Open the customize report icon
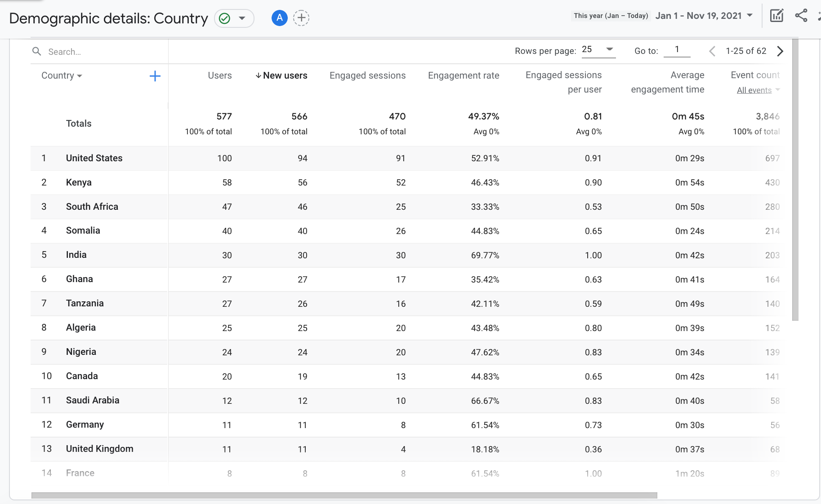The image size is (821, 504). click(776, 16)
